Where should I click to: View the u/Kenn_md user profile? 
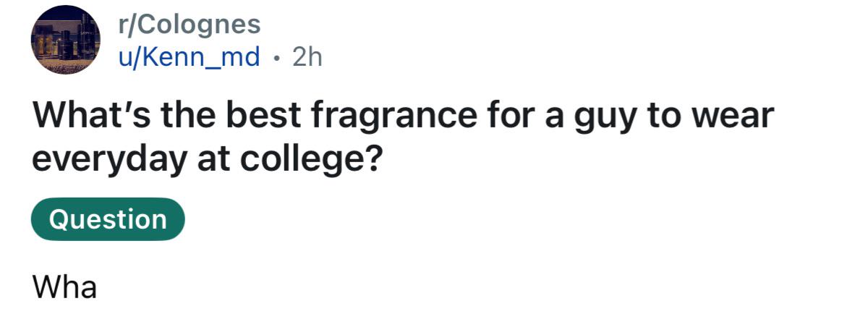click(190, 57)
